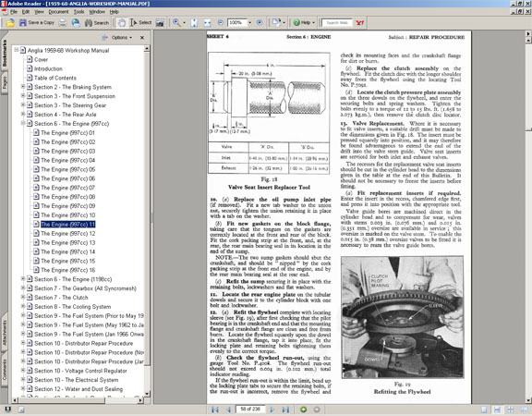532x416 pixels.
Task: Open the File menu
Action: (14, 11)
